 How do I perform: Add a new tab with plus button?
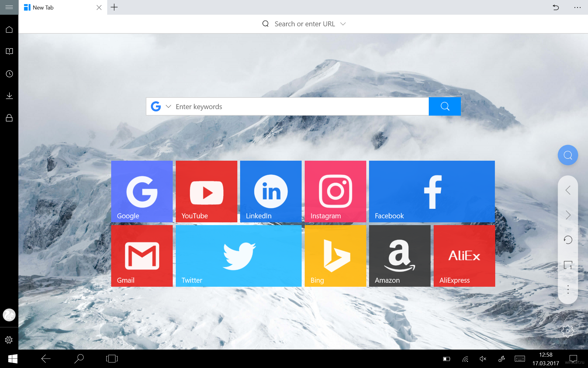114,7
